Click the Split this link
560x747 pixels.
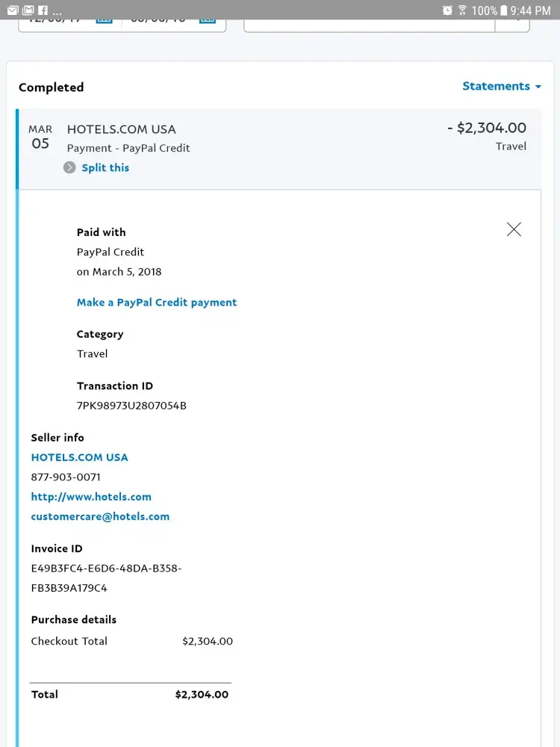point(105,167)
